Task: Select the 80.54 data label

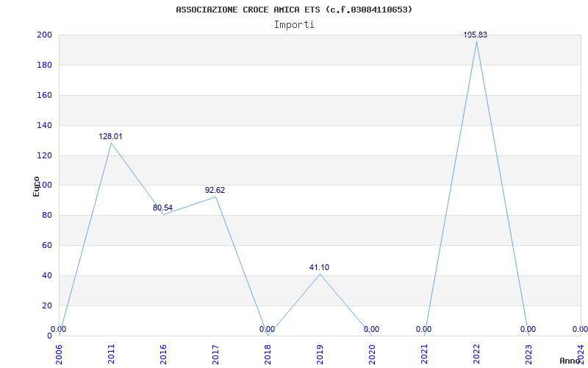Action: click(x=162, y=208)
